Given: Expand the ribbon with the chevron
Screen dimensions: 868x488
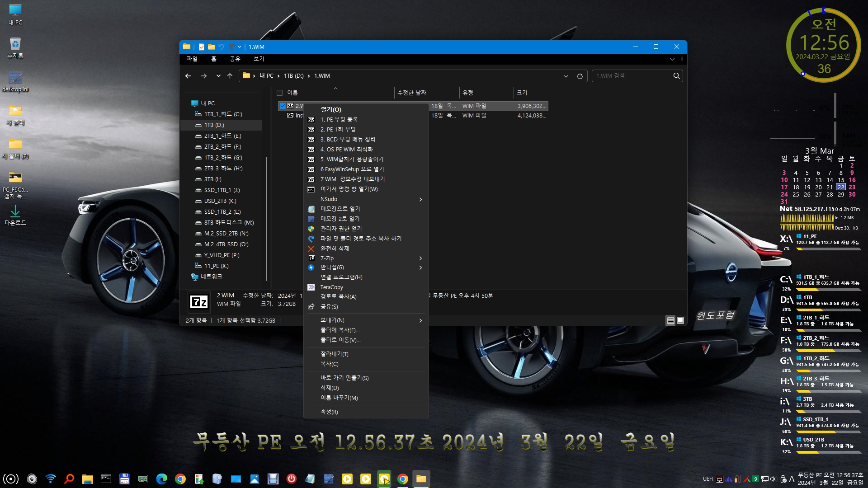Looking at the screenshot, I should click(x=672, y=59).
